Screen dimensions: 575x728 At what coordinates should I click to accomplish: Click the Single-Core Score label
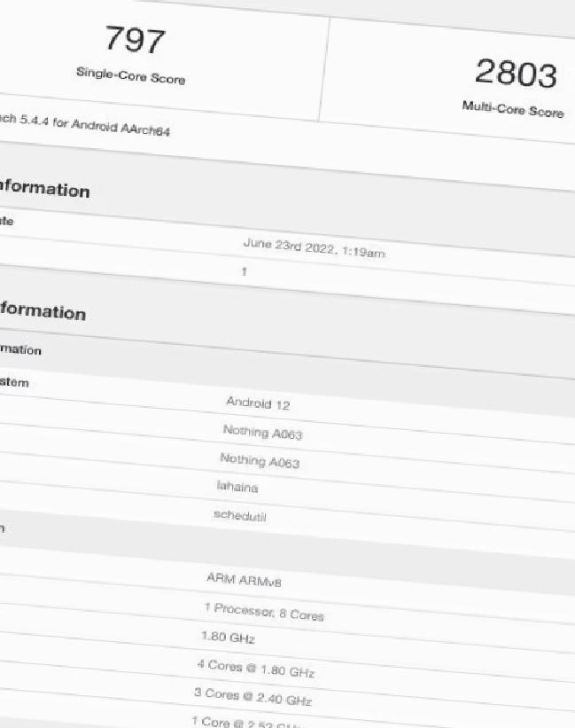point(131,75)
